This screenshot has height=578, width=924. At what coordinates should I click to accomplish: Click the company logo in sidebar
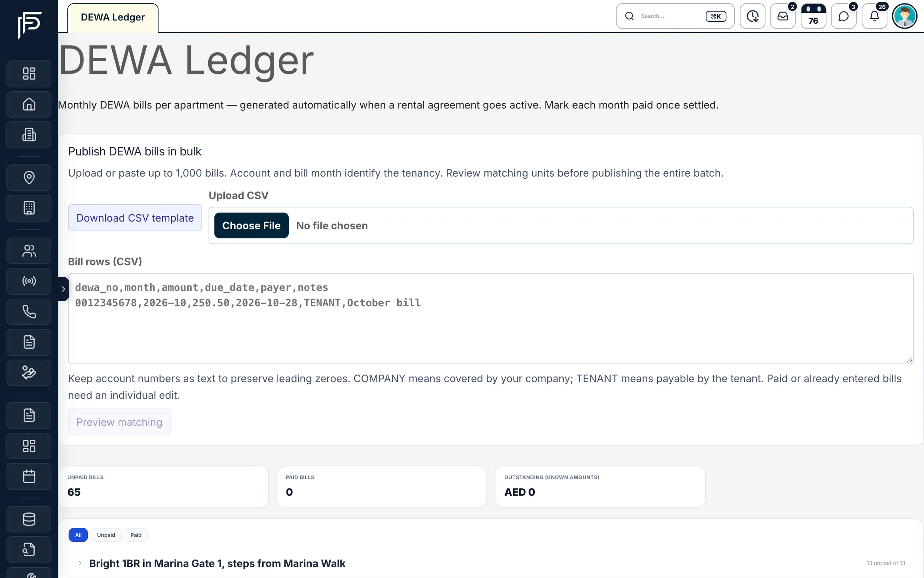(x=29, y=25)
